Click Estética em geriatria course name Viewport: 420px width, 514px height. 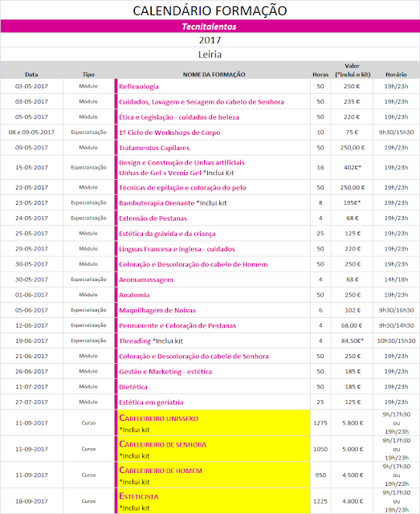[x=151, y=402]
